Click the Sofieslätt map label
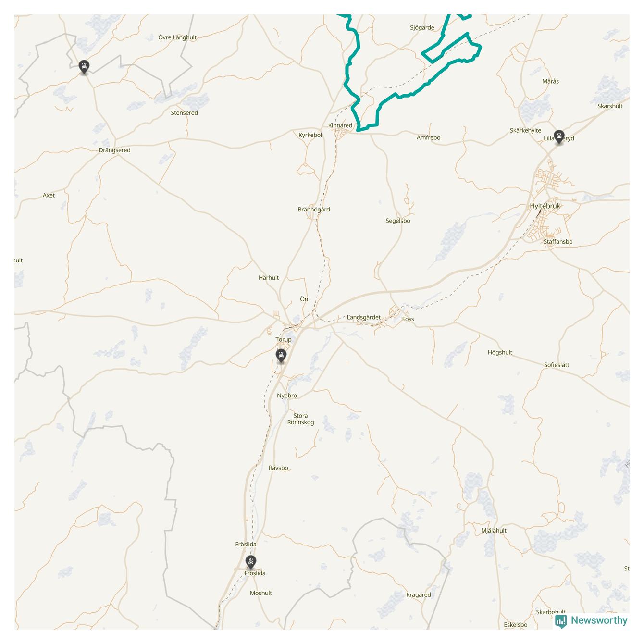The width and height of the screenshot is (644, 644). point(557,365)
